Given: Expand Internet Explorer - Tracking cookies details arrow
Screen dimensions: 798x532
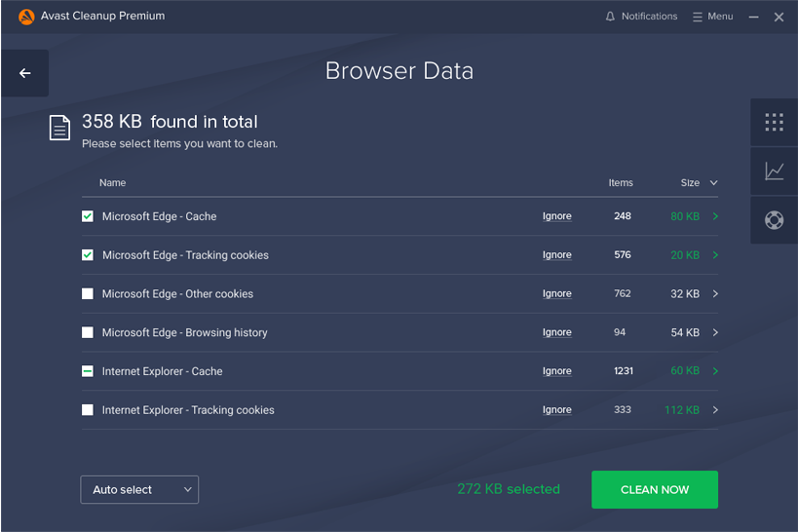Looking at the screenshot, I should pos(715,410).
